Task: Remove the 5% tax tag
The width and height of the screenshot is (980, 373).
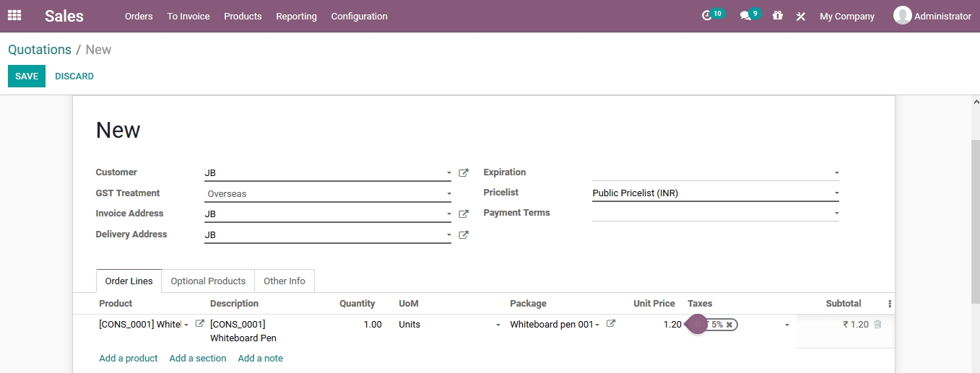Action: point(729,325)
